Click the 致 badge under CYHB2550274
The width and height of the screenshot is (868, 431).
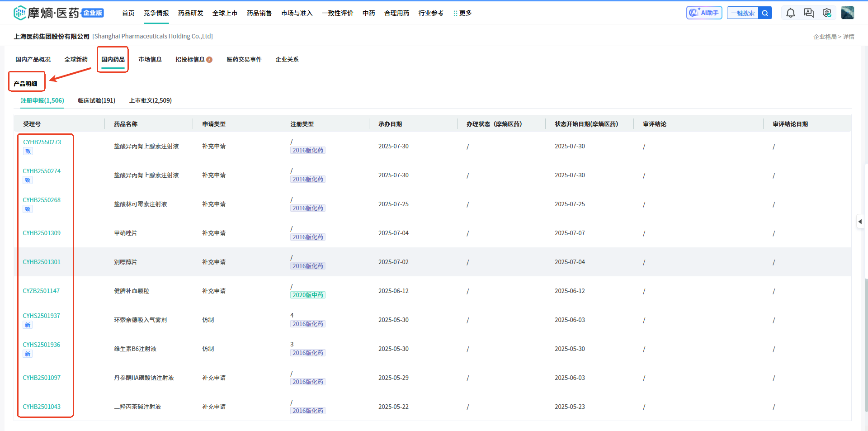click(28, 180)
